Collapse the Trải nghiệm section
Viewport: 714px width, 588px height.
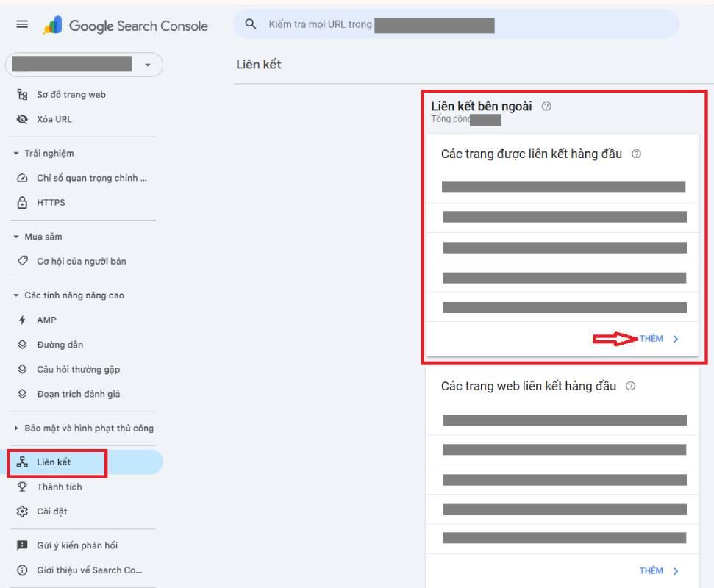click(44, 153)
